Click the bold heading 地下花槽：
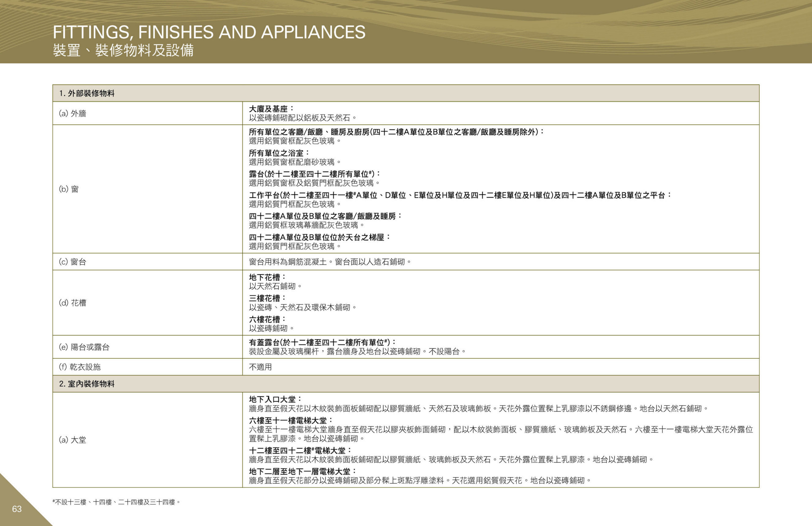The height and width of the screenshot is (526, 812). pos(267,277)
